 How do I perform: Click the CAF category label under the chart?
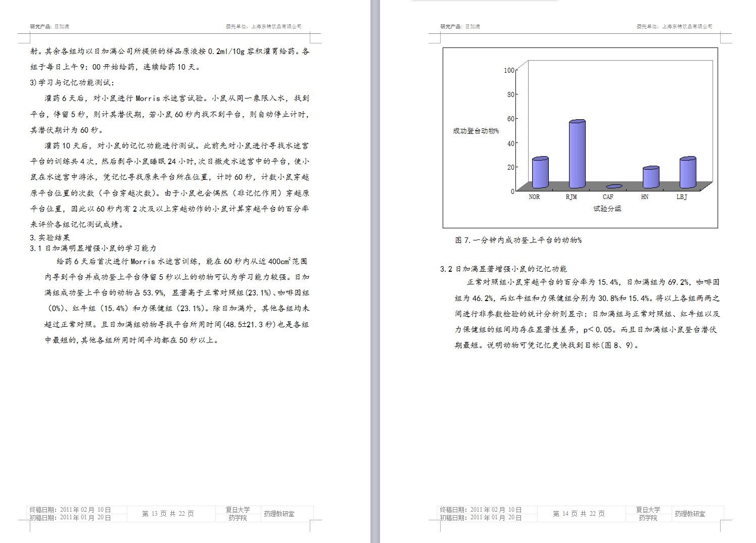(x=608, y=197)
